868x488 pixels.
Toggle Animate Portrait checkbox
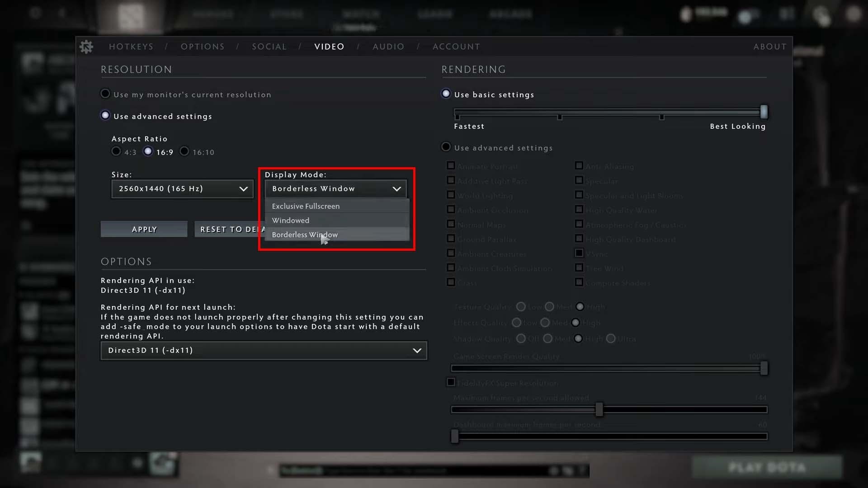451,166
